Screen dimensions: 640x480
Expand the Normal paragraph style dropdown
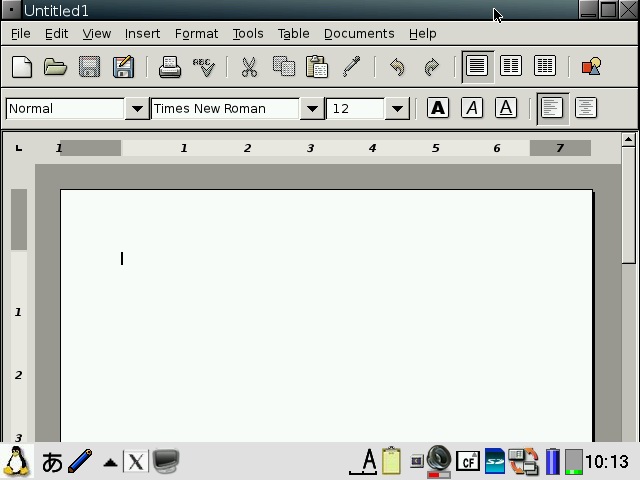[x=137, y=108]
